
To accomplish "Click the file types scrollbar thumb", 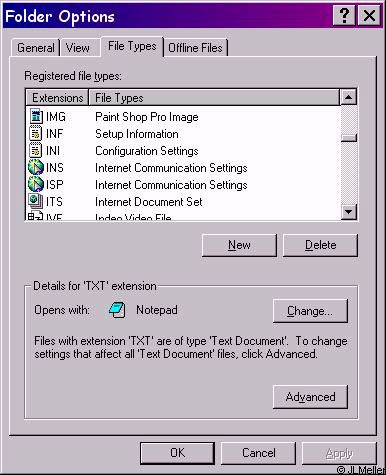I will pos(349,138).
